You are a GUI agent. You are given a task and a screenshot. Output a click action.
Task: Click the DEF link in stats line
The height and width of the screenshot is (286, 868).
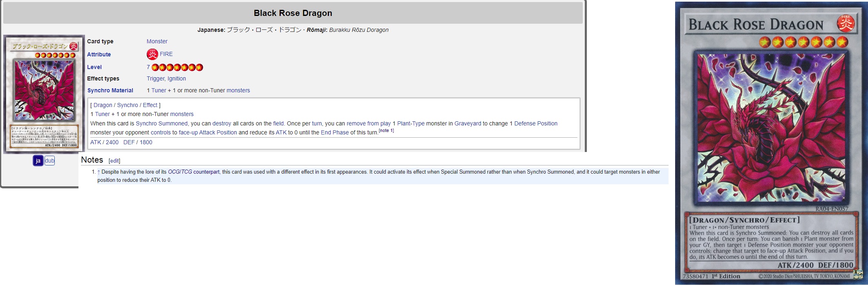[x=129, y=142]
